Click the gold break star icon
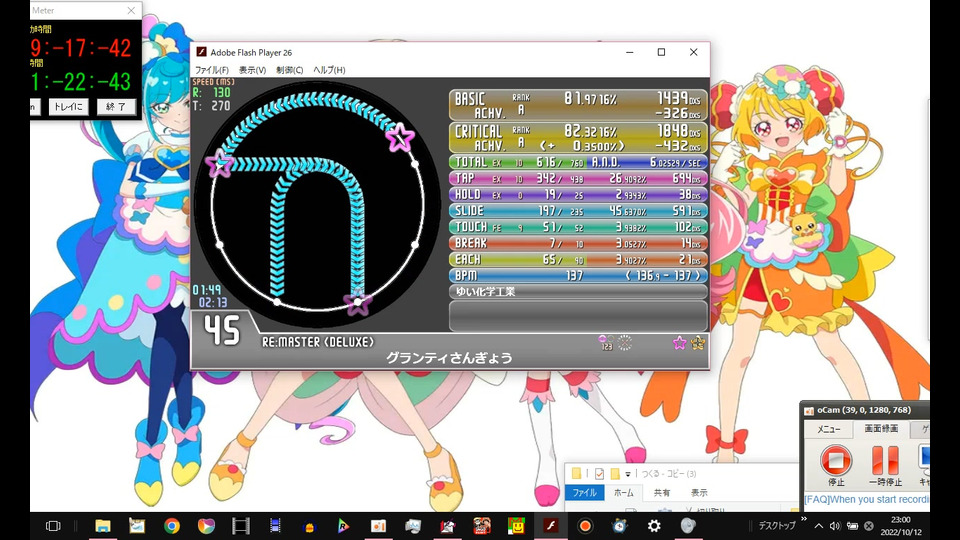 tap(698, 343)
